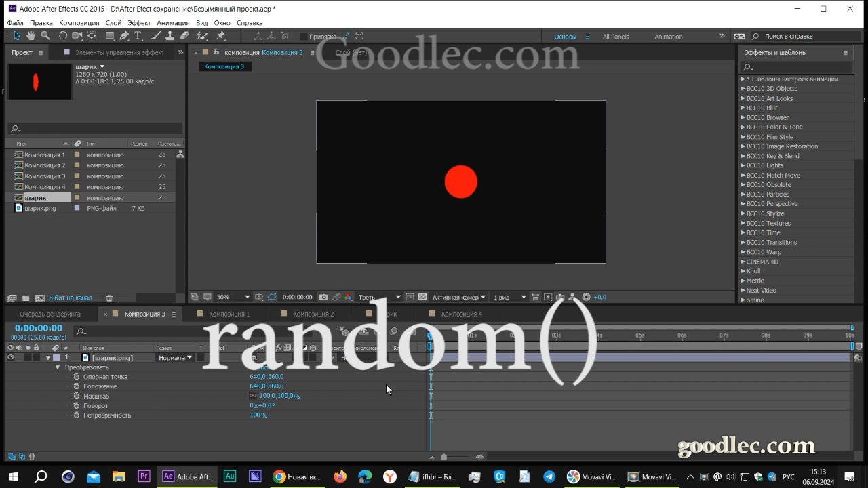This screenshot has height=488, width=868.
Task: Click the trash icon in Project panel
Action: point(109,298)
